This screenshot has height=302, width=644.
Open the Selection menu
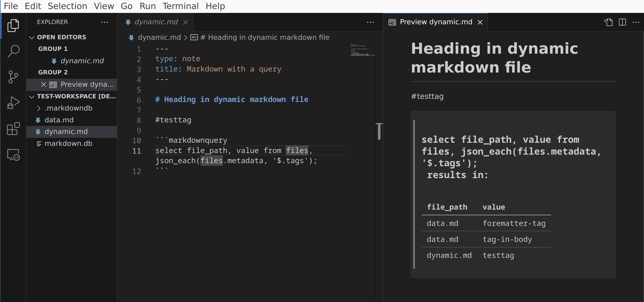pos(67,6)
